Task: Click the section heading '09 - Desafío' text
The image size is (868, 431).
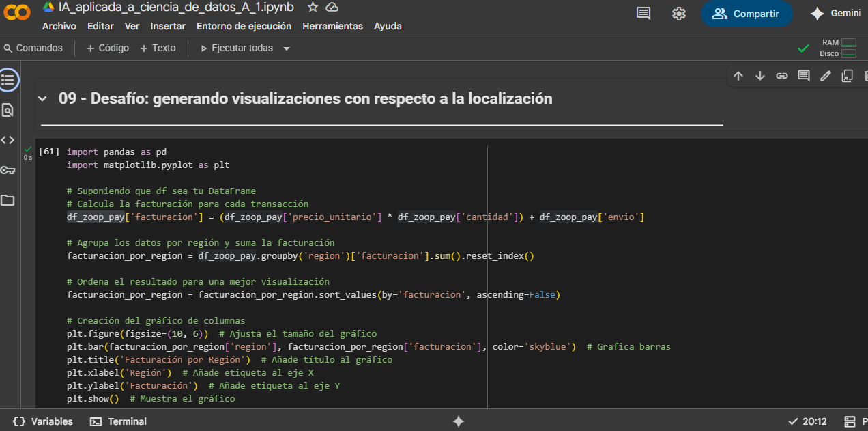Action: [305, 98]
